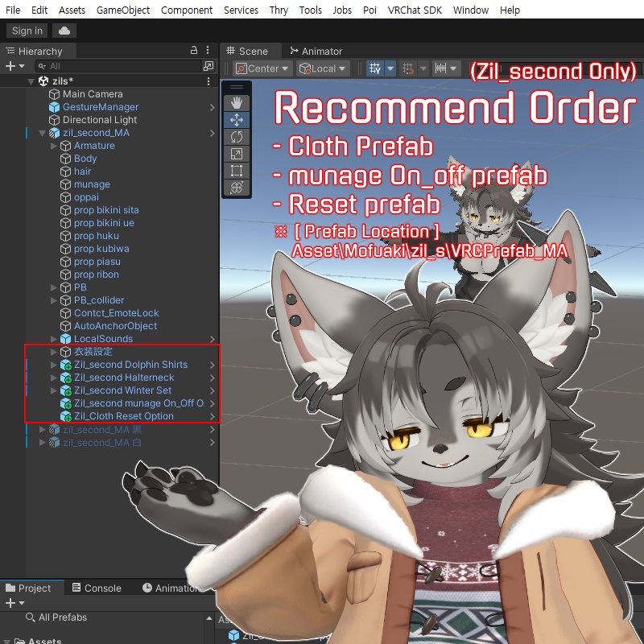Select the combined Transform tool
644x644 pixels.
pyautogui.click(x=237, y=188)
